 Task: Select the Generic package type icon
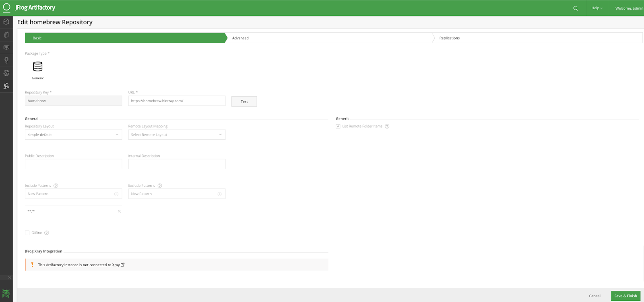38,66
